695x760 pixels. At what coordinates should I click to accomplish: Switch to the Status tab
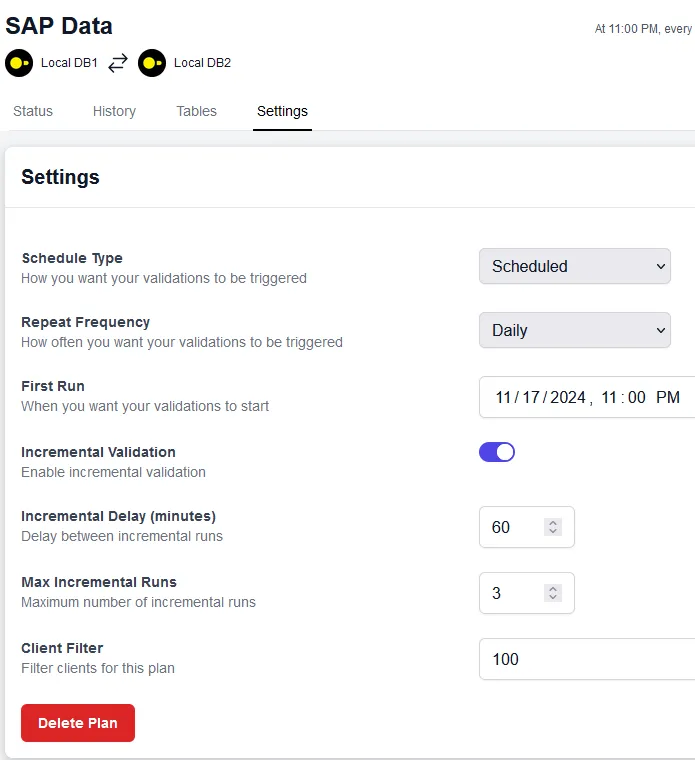point(33,111)
